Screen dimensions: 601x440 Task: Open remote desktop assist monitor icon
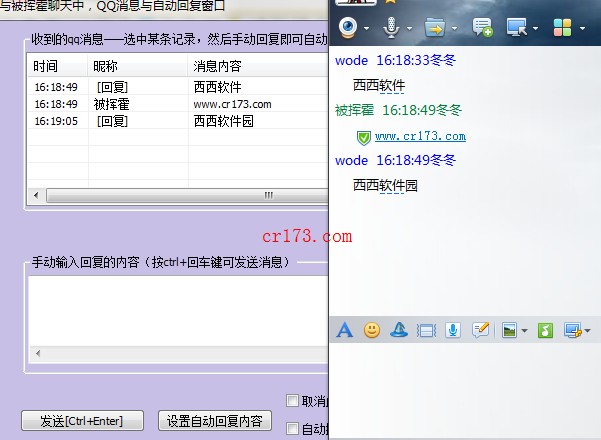click(516, 27)
